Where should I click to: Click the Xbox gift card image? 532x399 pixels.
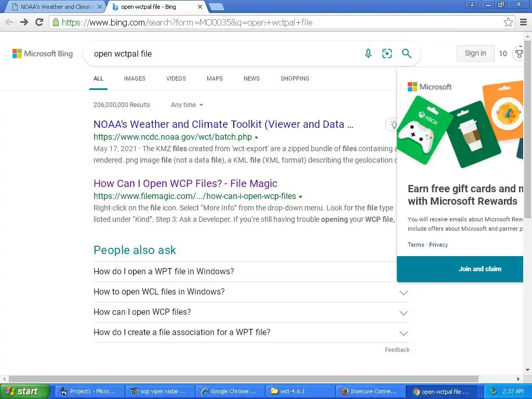[x=425, y=130]
